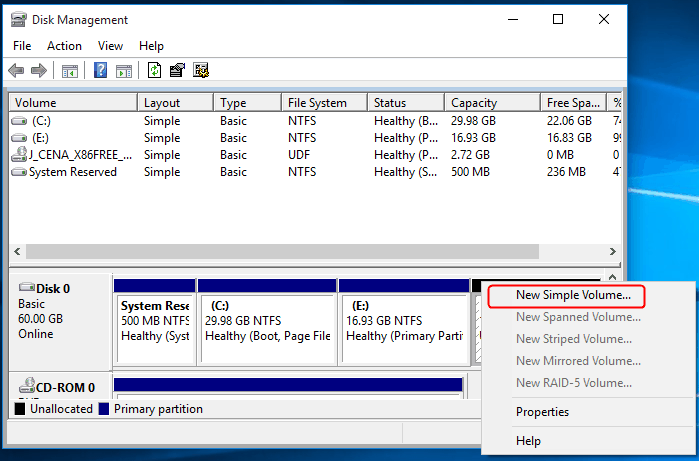Screen dimensions: 699x461
Task: Click the Forward arrow toolbar icon
Action: 39,70
